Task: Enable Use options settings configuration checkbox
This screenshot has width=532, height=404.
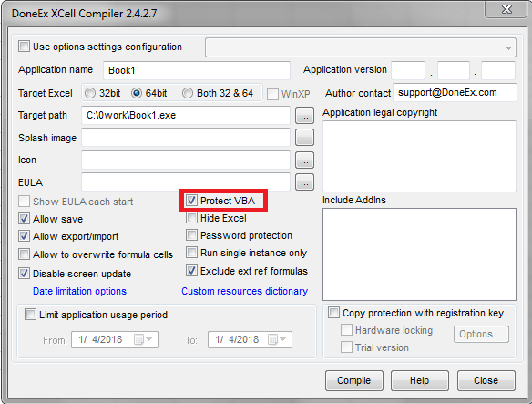Action: [24, 47]
